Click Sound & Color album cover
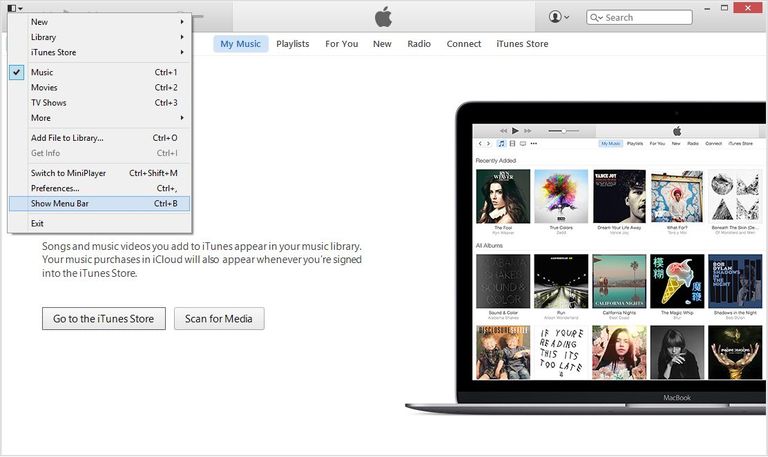768x457 pixels. pos(503,281)
